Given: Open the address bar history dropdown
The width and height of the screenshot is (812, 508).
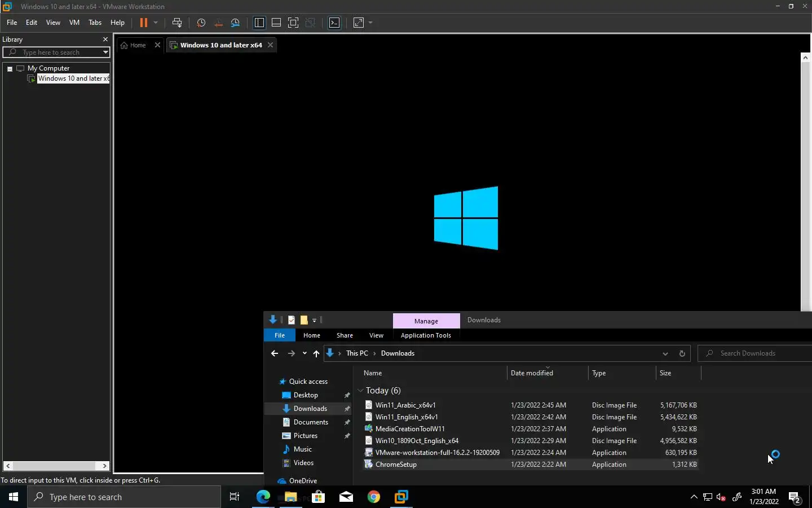Looking at the screenshot, I should pos(665,353).
